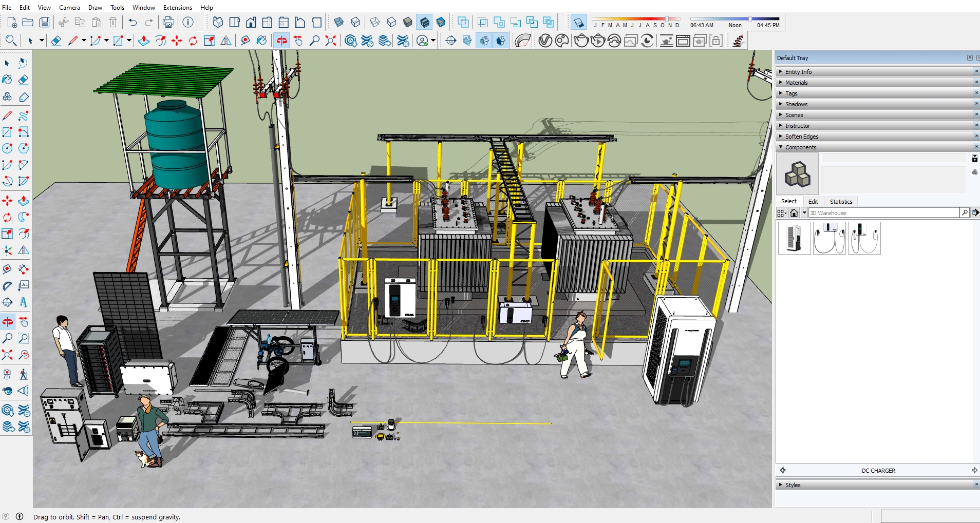Toggle Show/Hide Shadows button
This screenshot has height=523, width=980.
578,23
